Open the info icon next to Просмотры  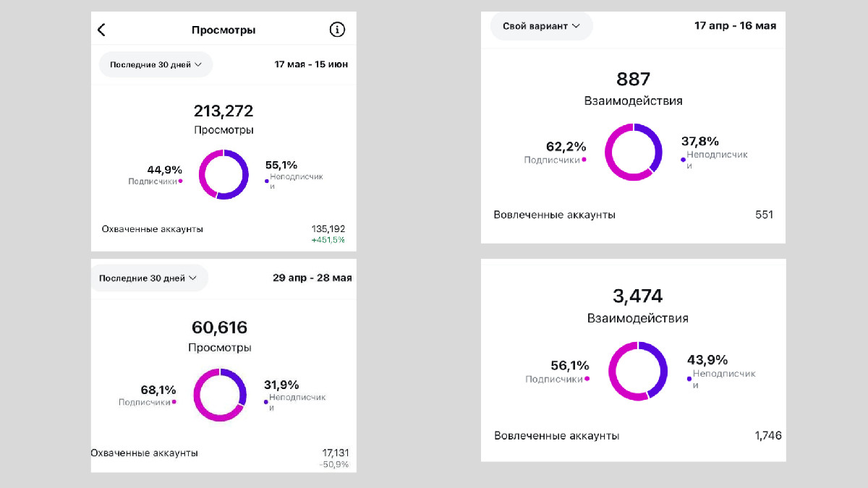[337, 30]
